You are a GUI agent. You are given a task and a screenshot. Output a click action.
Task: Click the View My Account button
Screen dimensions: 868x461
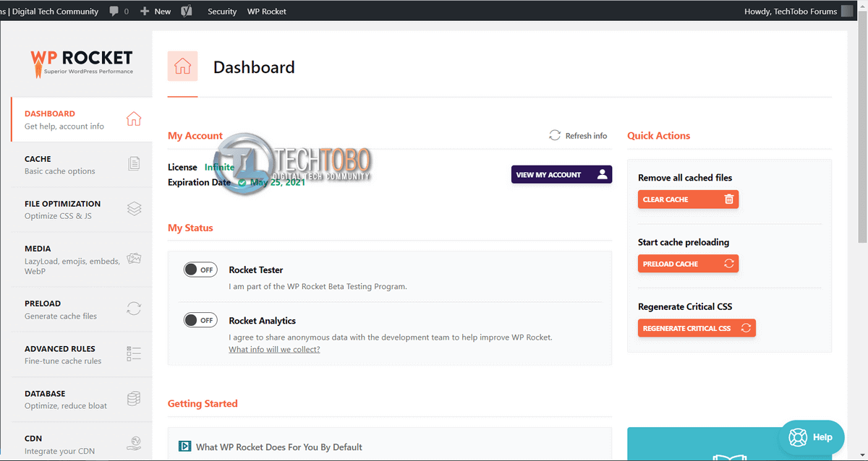click(561, 174)
